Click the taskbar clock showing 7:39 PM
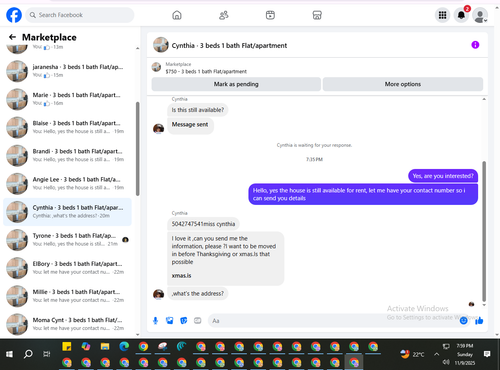The height and width of the screenshot is (370, 500). pos(465,346)
